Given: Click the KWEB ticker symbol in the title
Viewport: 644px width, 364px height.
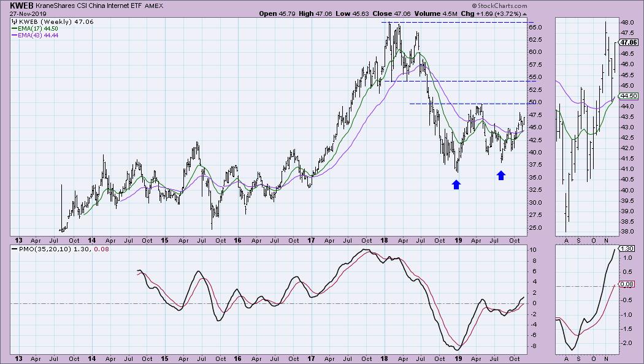Looking at the screenshot, I should click(x=21, y=6).
